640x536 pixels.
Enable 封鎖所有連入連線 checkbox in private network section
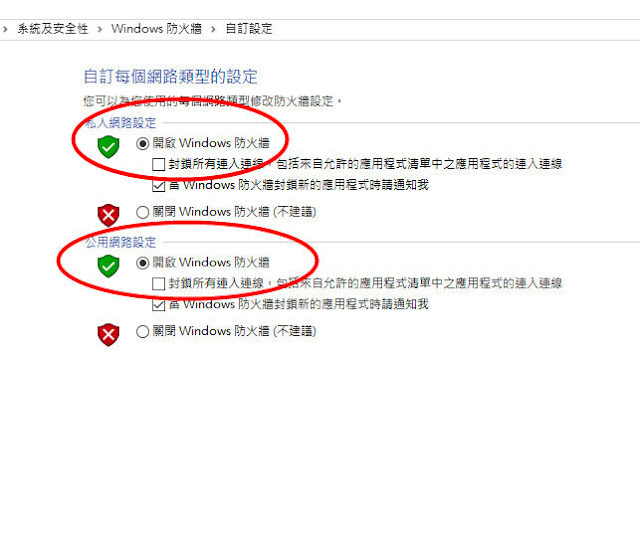pos(158,165)
